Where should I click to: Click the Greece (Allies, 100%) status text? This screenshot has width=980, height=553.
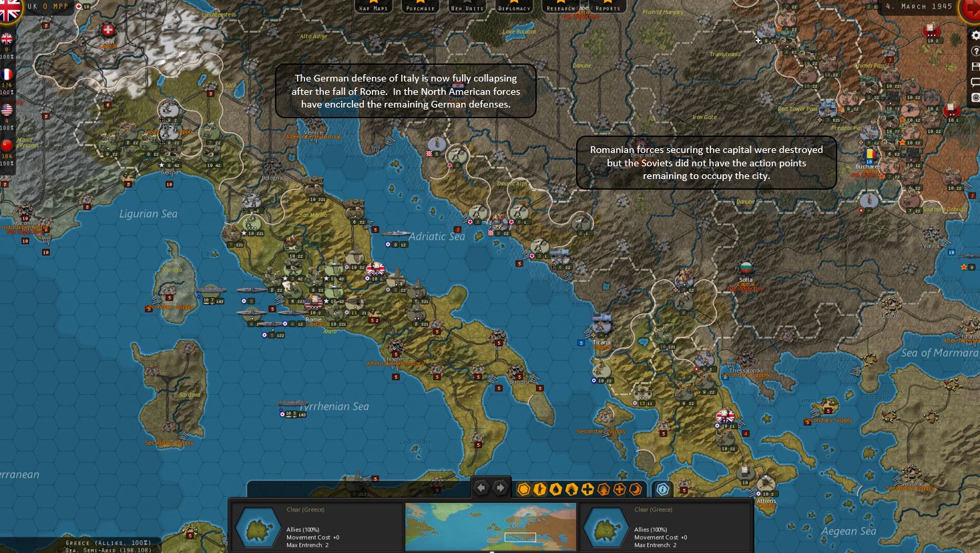pyautogui.click(x=108, y=542)
